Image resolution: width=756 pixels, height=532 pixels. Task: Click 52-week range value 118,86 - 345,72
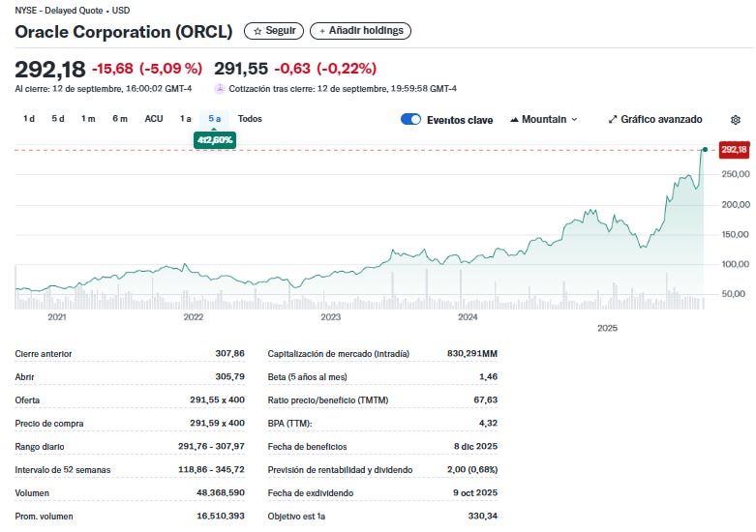[x=211, y=469]
